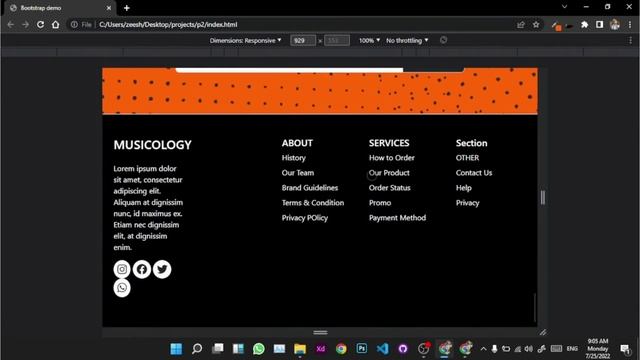The height and width of the screenshot is (360, 640).
Task: Open the Privacy link under Section
Action: [467, 202]
